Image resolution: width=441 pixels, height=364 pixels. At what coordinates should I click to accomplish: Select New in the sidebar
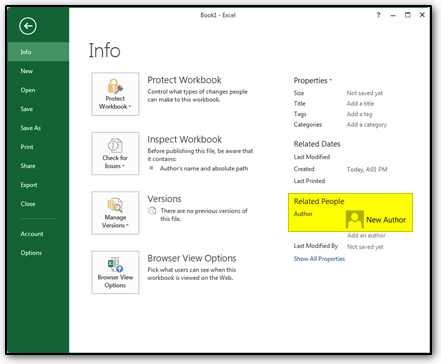[38, 71]
